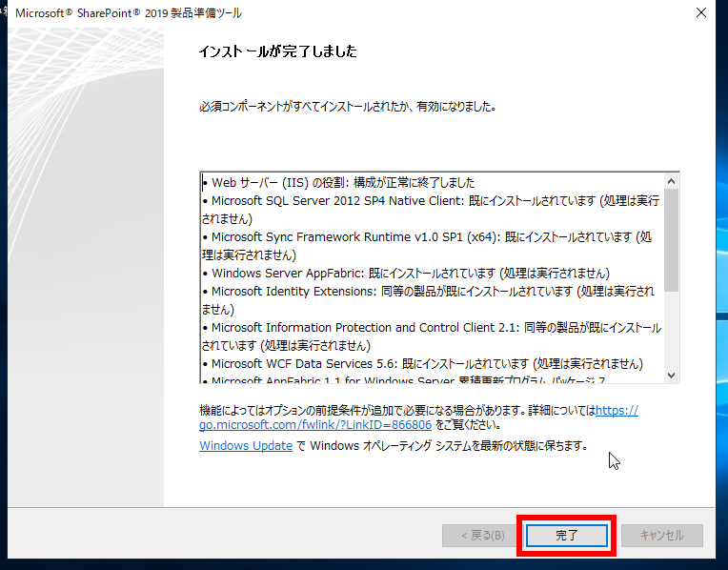728x570 pixels.
Task: Click the results list scrollbar thumb
Action: pos(671,240)
